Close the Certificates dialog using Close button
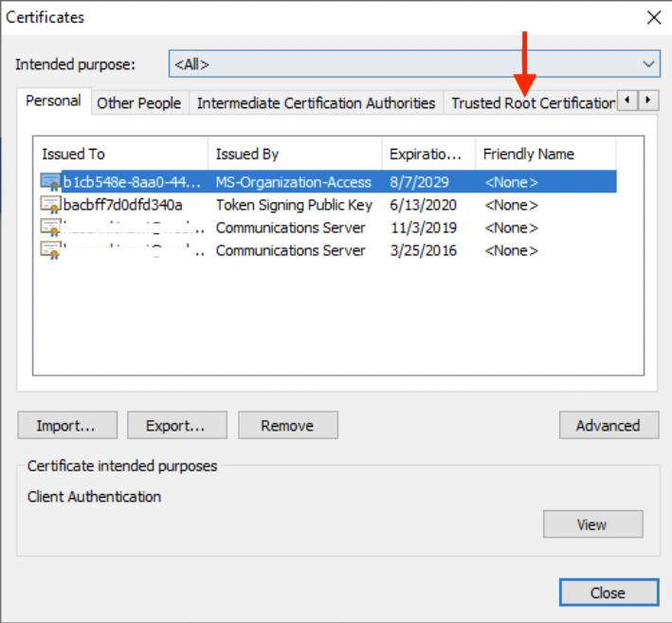 point(608,593)
